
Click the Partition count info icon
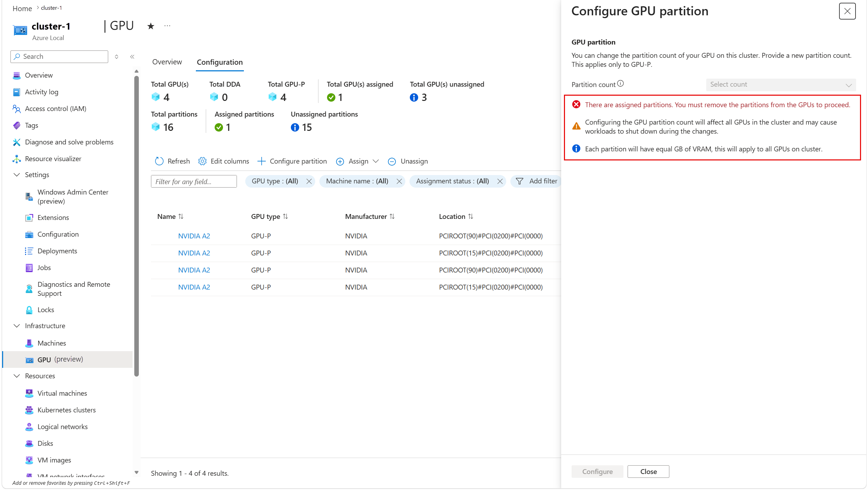coord(620,84)
